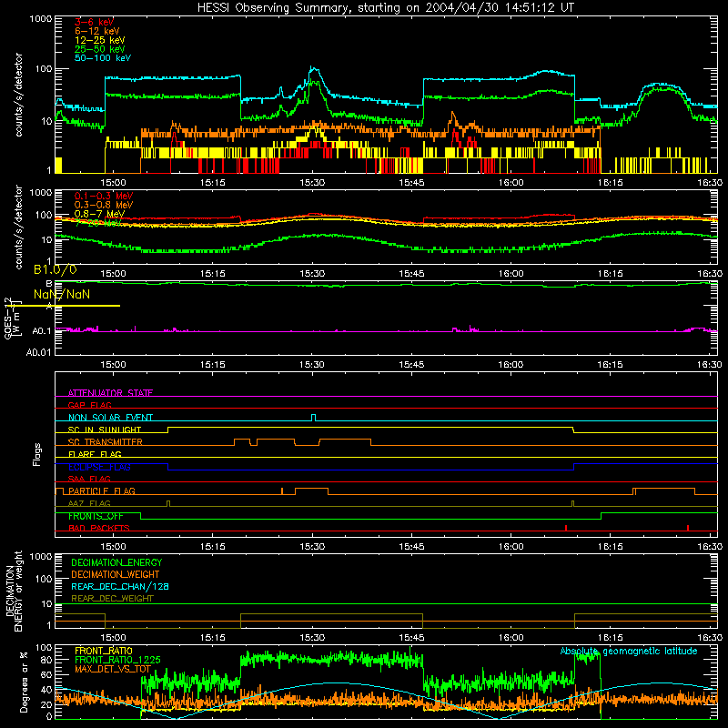Select the '6-12 keV' legend label
This screenshot has width=728, height=728.
[97, 31]
